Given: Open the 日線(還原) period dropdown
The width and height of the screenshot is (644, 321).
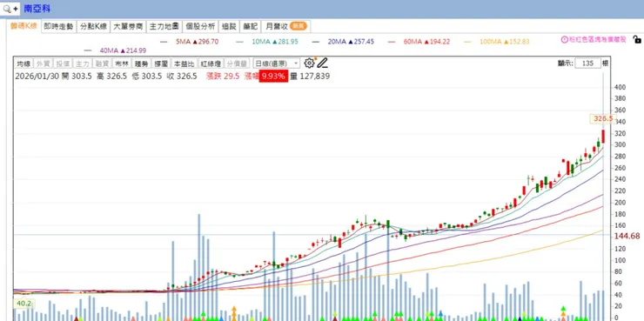Looking at the screenshot, I should 277,64.
